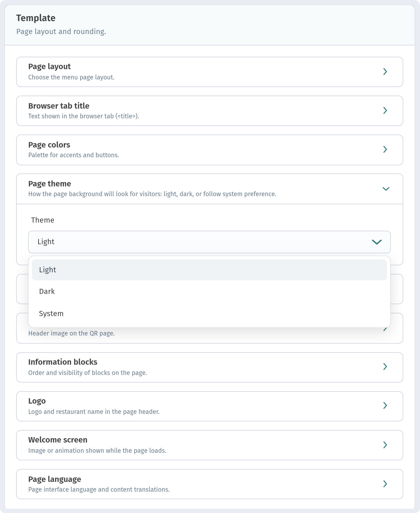420x513 pixels.
Task: Click the 'Theme' field label
Action: tap(43, 220)
